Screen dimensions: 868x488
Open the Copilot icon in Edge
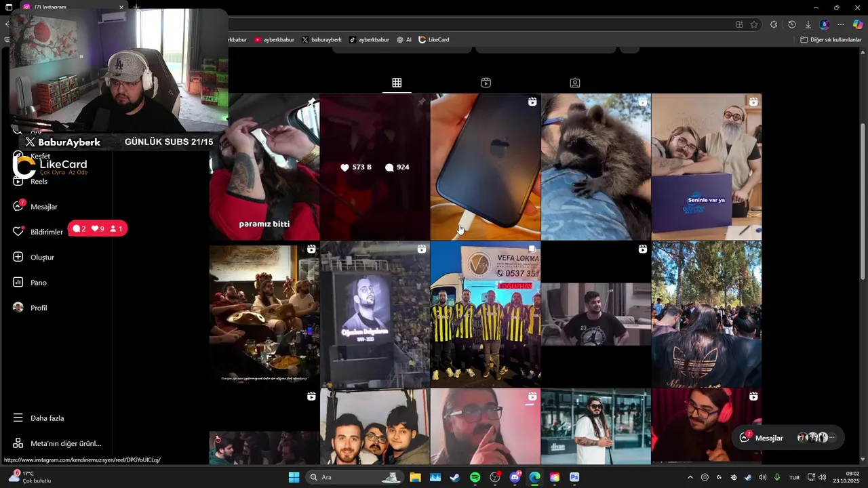[858, 24]
